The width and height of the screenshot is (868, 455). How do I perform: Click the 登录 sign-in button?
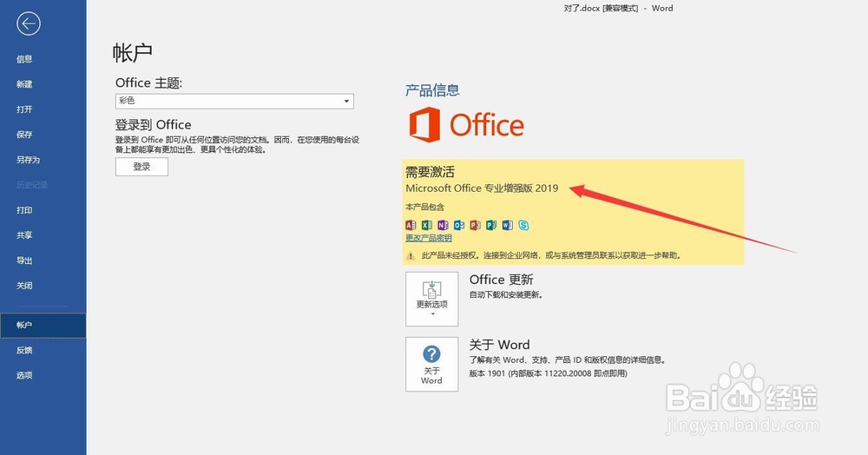click(x=141, y=167)
